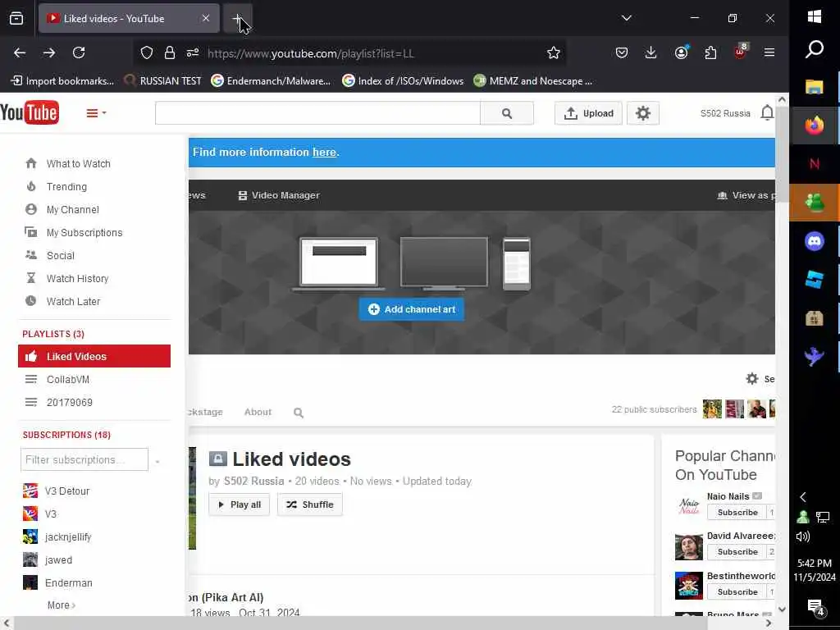Open site permissions icon in address bar
The height and width of the screenshot is (630, 840).
(193, 52)
